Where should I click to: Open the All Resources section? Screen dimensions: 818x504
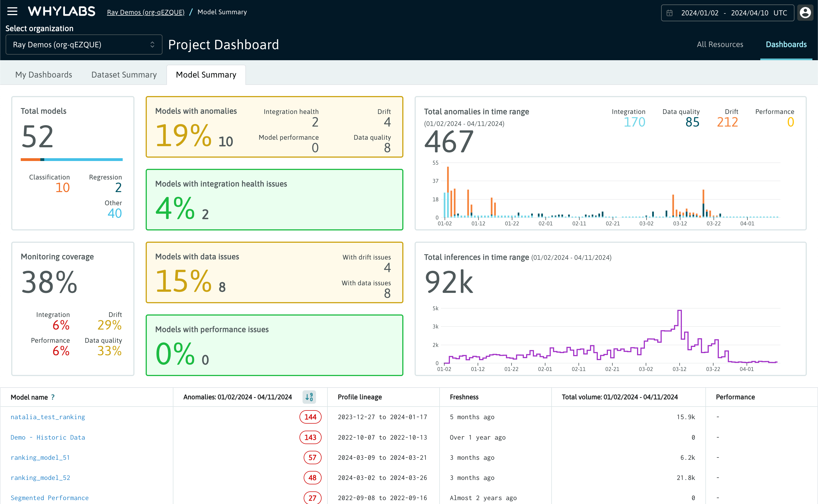(x=720, y=44)
